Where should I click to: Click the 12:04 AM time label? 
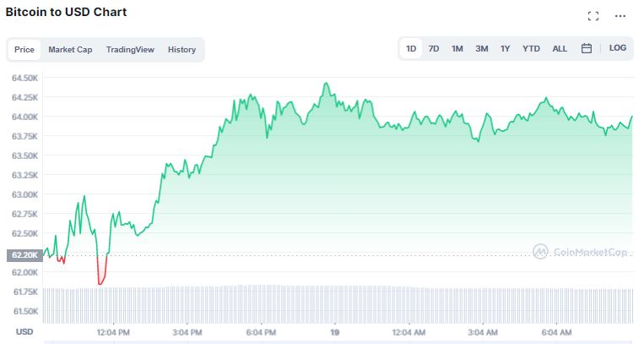[409, 332]
